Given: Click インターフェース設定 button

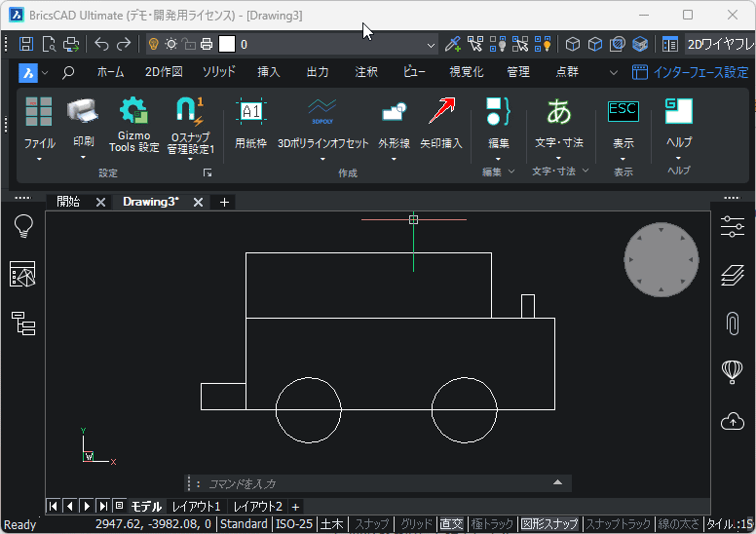Looking at the screenshot, I should [691, 72].
